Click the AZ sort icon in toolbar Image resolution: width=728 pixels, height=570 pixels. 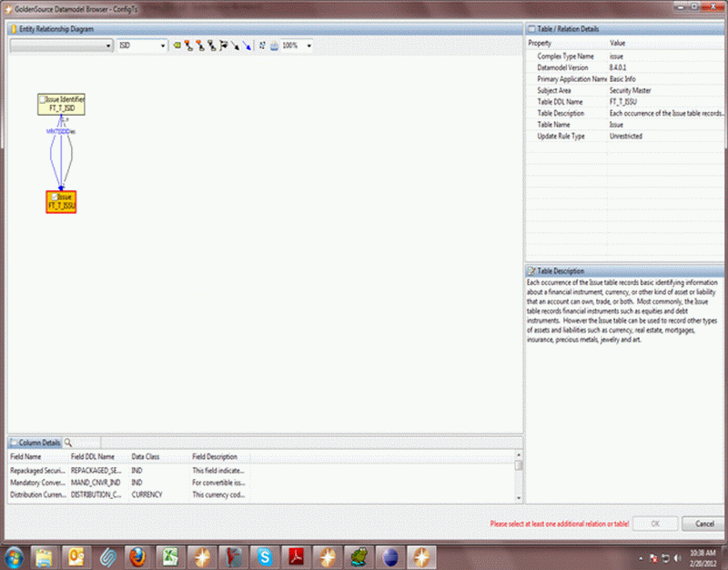coord(262,46)
